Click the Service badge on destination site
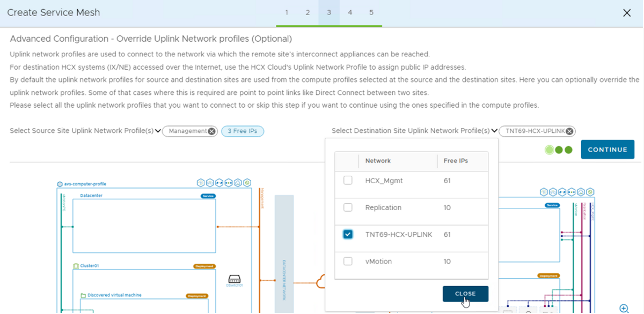Screen dimensions: 644x314 point(552,205)
